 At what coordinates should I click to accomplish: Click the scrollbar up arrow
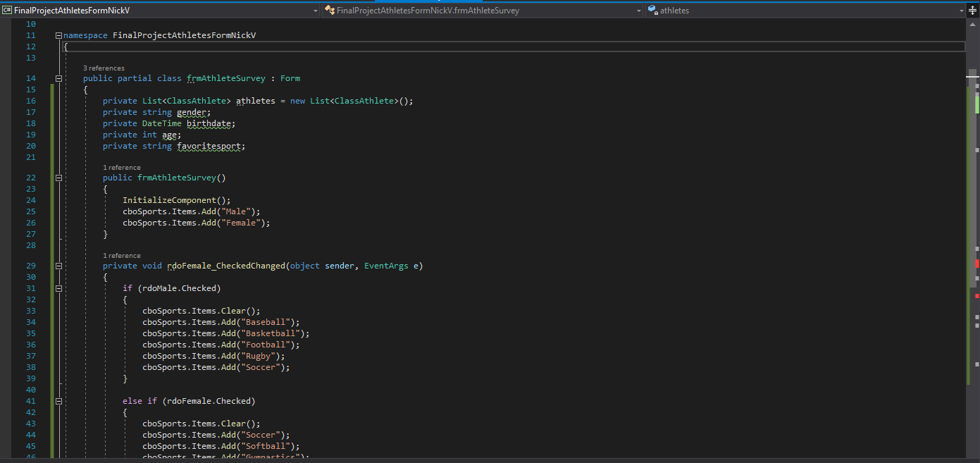coord(973,24)
